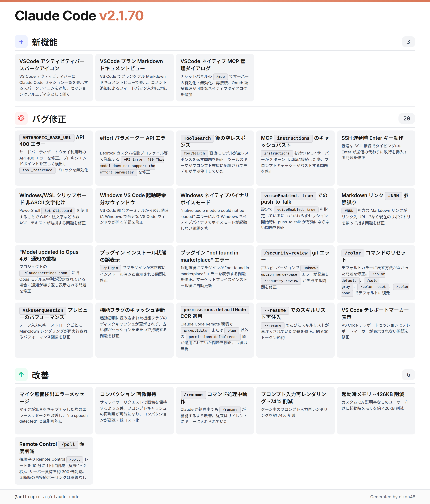Click the red bug icon beside バグ修正
The width and height of the screenshot is (430, 504).
click(21, 118)
